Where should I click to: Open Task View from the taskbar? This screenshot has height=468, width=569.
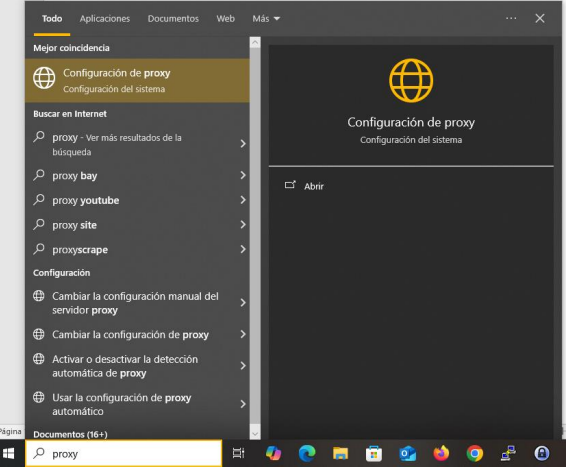click(x=238, y=453)
